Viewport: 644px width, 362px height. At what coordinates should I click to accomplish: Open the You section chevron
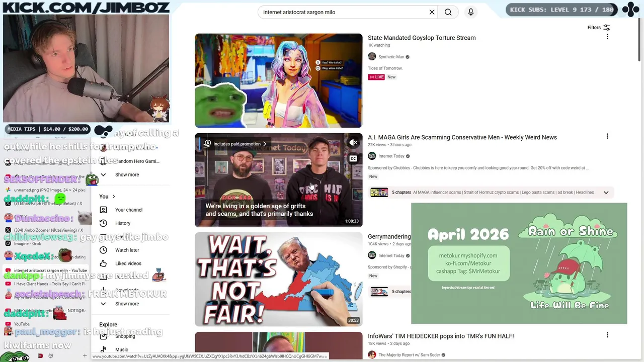point(114,197)
